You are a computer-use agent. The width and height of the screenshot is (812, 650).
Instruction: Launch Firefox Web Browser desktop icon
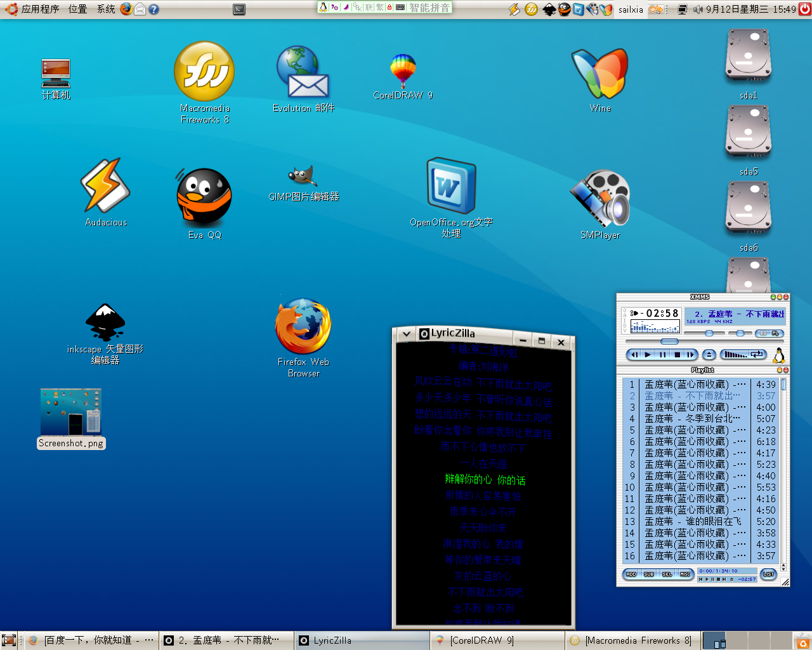(x=303, y=338)
